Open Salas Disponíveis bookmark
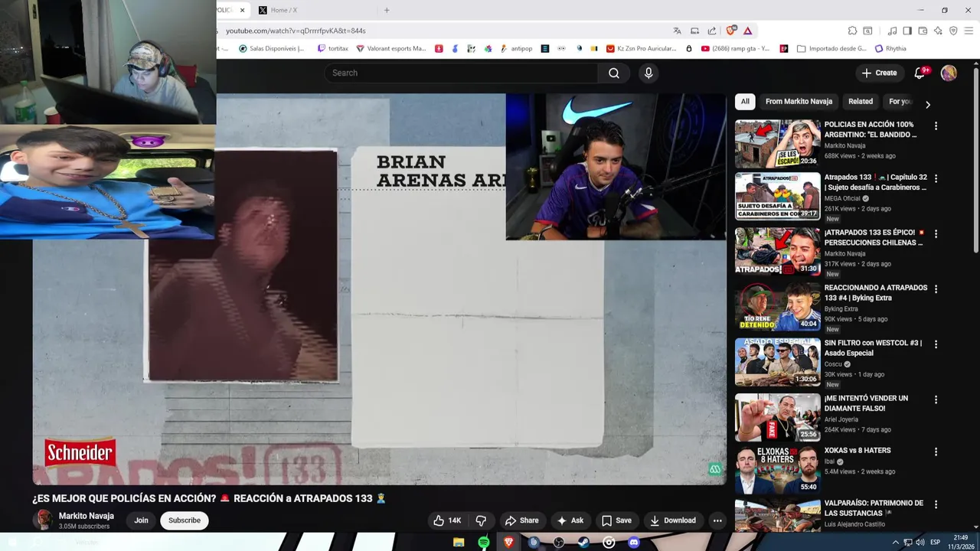Screen dimensions: 980x551 pos(271,48)
